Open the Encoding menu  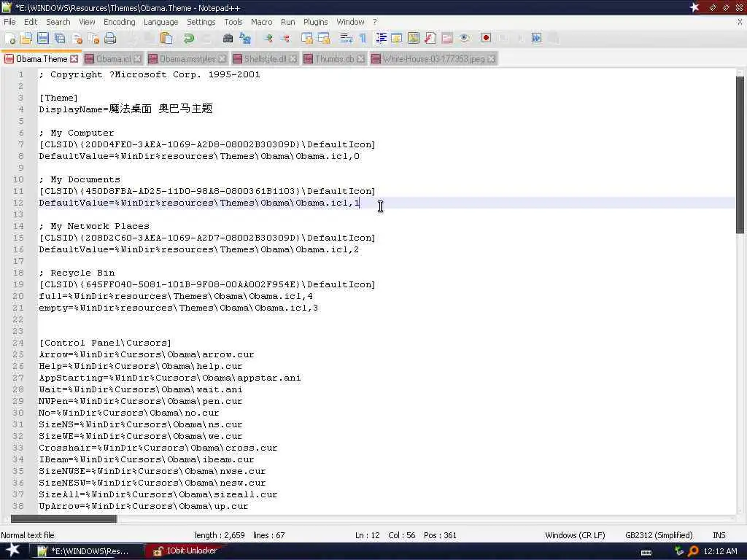119,22
